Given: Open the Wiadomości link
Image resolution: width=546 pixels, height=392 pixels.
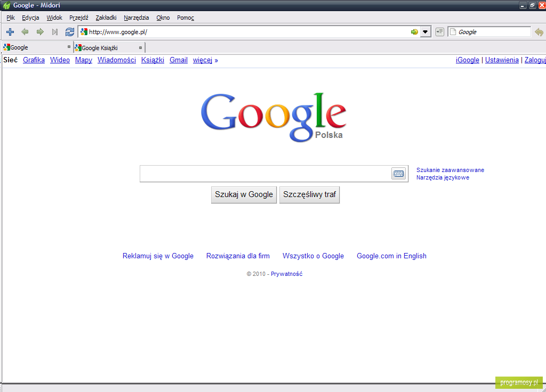Looking at the screenshot, I should pyautogui.click(x=117, y=60).
